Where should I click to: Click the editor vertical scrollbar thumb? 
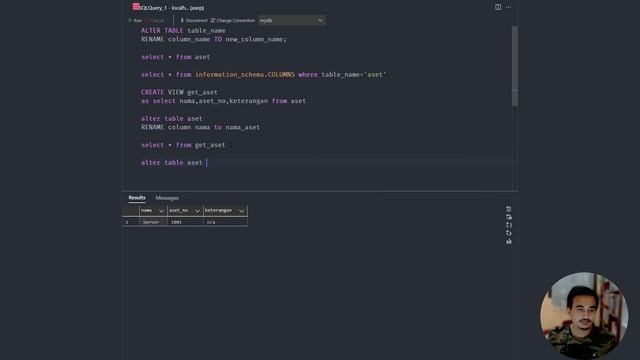pyautogui.click(x=515, y=66)
